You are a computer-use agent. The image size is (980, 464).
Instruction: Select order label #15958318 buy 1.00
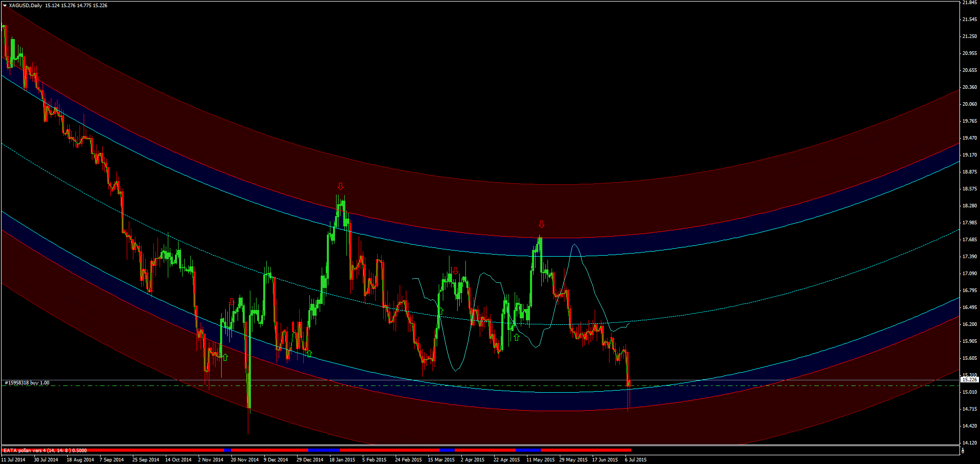(x=27, y=383)
